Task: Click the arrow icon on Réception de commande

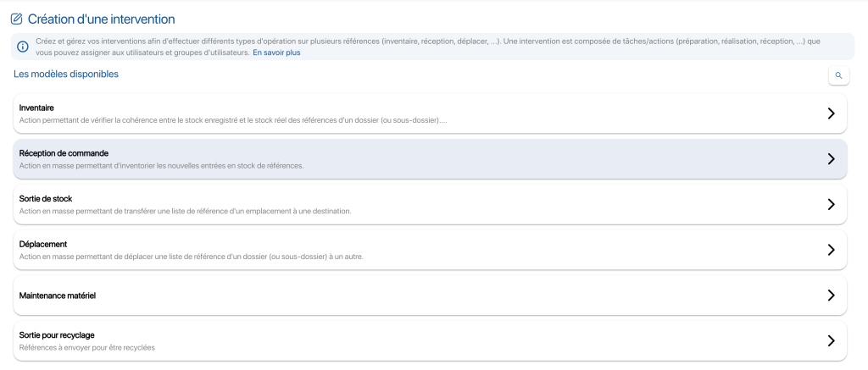Action: click(831, 159)
